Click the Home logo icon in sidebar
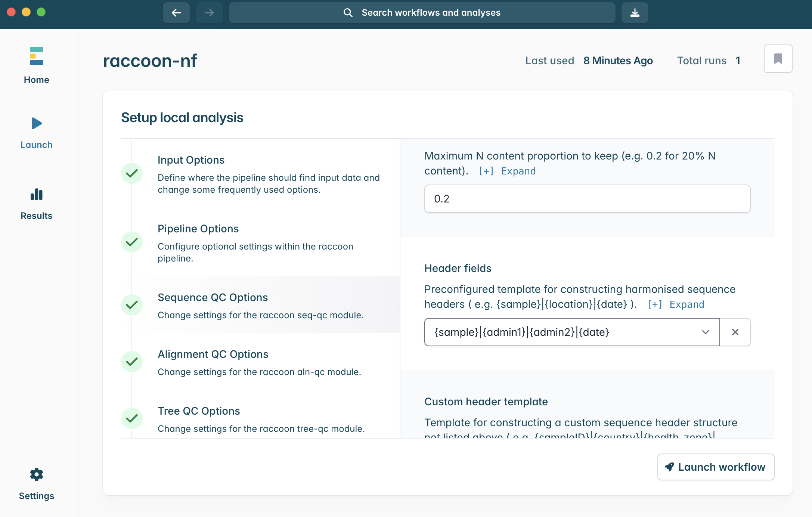The width and height of the screenshot is (812, 517). click(37, 56)
